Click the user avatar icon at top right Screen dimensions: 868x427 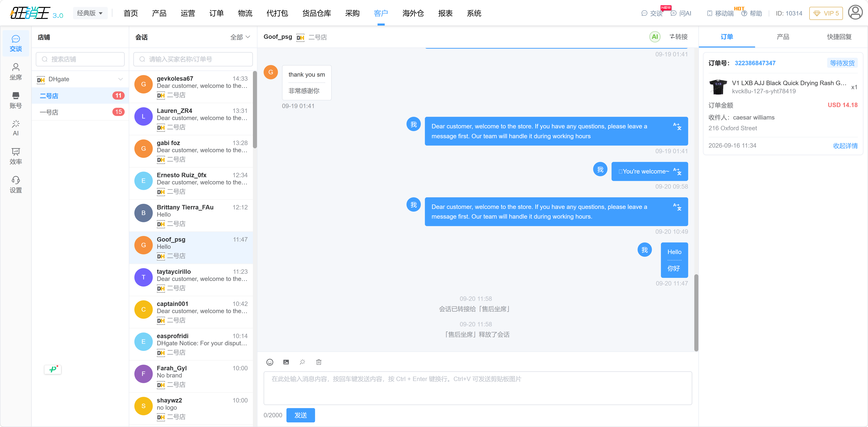click(855, 13)
